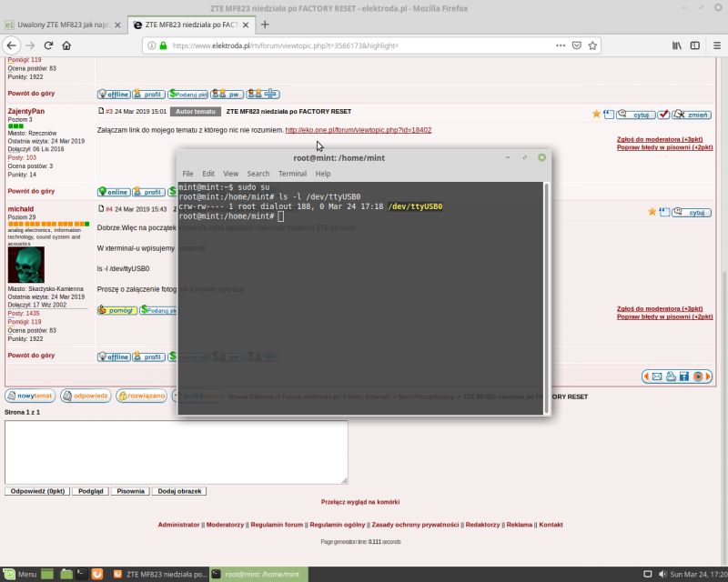This screenshot has width=728, height=582.
Task: Click inside the quick reply text box
Action: 176,452
